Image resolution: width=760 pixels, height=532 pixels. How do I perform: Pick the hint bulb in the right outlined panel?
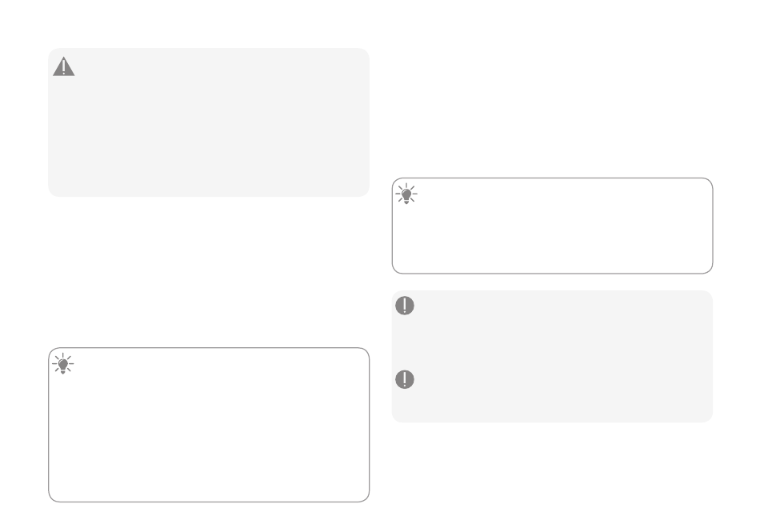[406, 194]
